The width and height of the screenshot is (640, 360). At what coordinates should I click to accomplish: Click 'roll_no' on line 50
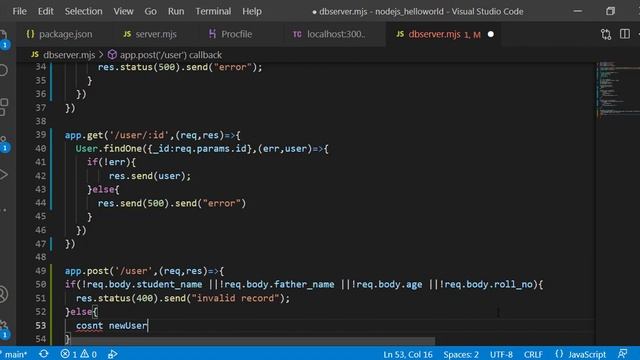[x=513, y=284]
